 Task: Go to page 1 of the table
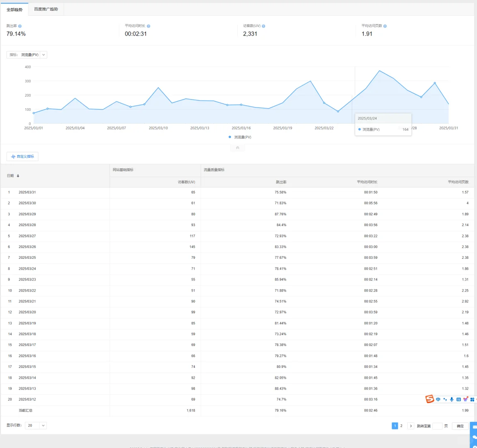(x=395, y=426)
